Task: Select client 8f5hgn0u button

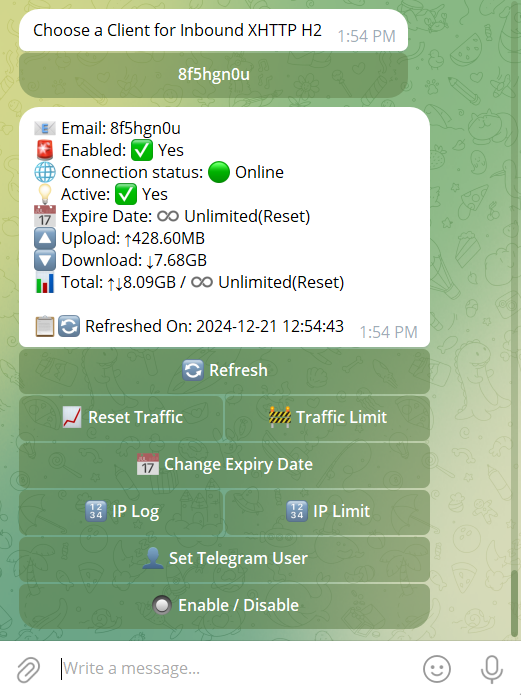Action: click(x=213, y=74)
